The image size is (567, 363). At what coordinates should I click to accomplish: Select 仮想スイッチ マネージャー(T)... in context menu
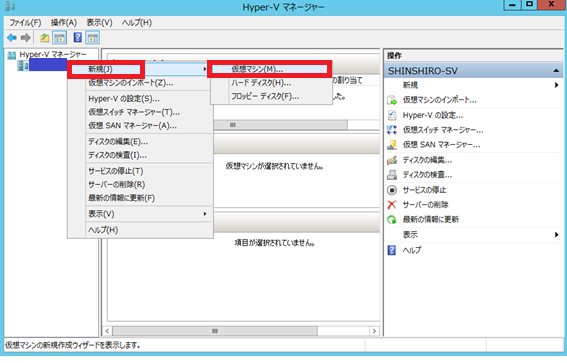pyautogui.click(x=140, y=112)
